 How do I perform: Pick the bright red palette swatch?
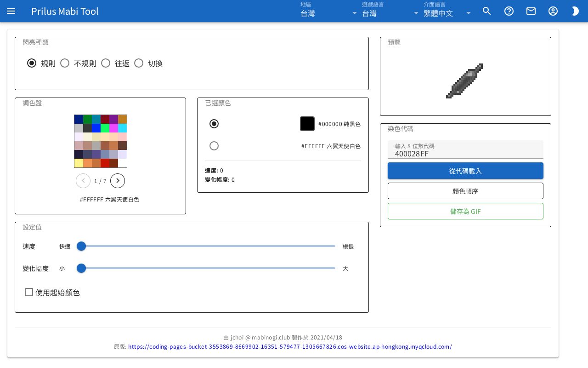tap(105, 163)
